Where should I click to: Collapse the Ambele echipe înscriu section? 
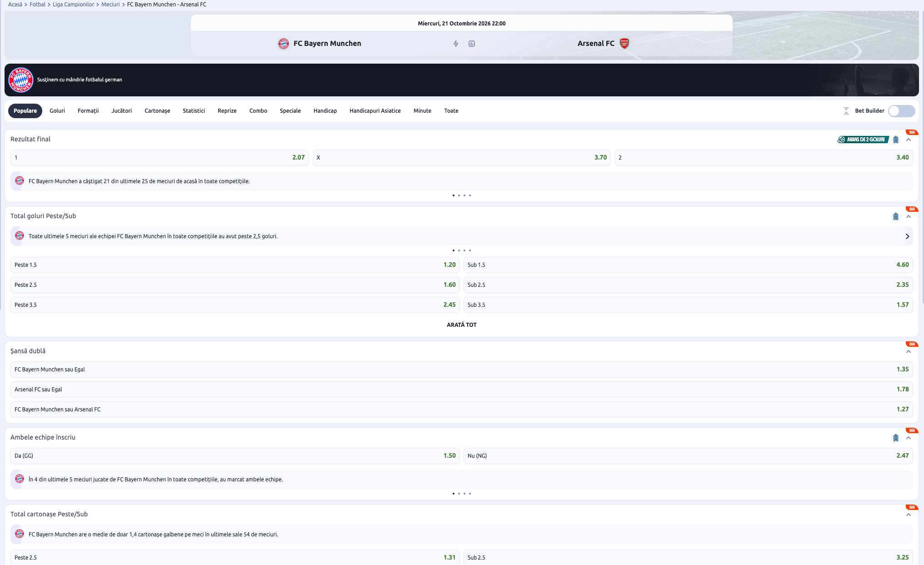pyautogui.click(x=909, y=438)
